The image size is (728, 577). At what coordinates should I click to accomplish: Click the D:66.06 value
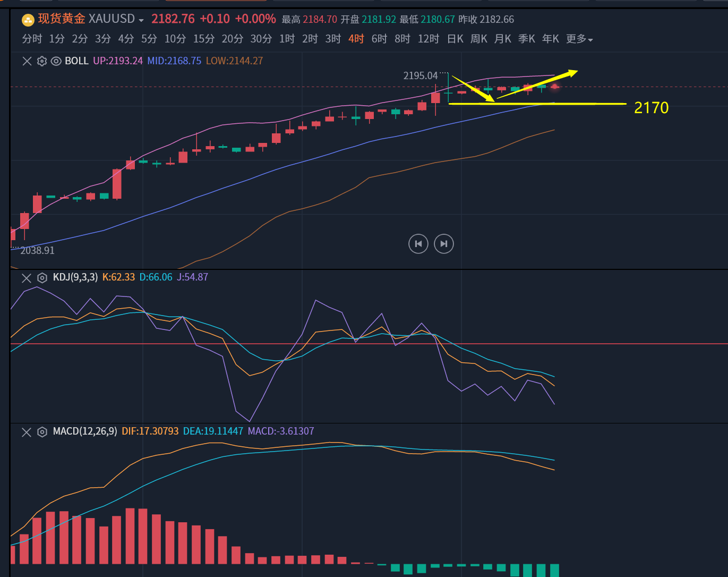[x=156, y=277]
